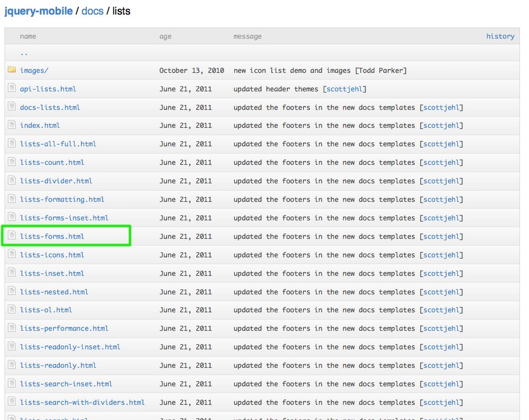Click scottjehl in the lists-search-with-dividers.html row
Image resolution: width=529 pixels, height=420 pixels.
coord(441,403)
